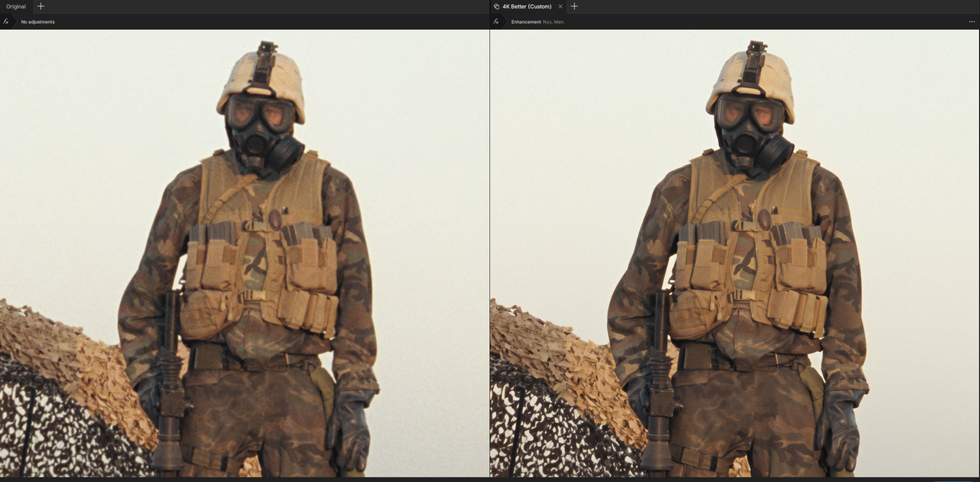The width and height of the screenshot is (980, 482).
Task: Open the fx icon above the enhanced image
Action: click(x=496, y=21)
